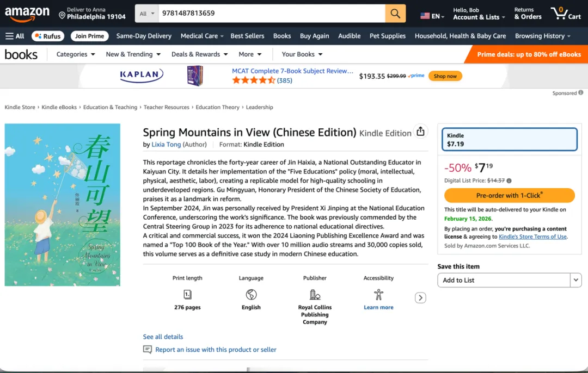This screenshot has width=588, height=373.
Task: Expand the Categories menu in books bar
Action: (x=76, y=54)
